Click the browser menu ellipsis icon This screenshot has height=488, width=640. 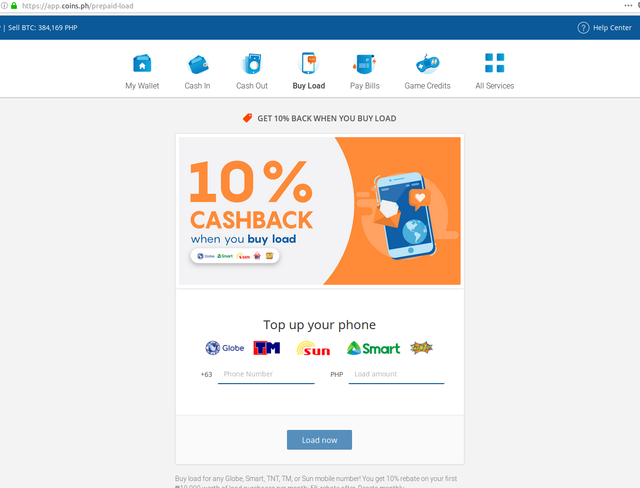(628, 6)
